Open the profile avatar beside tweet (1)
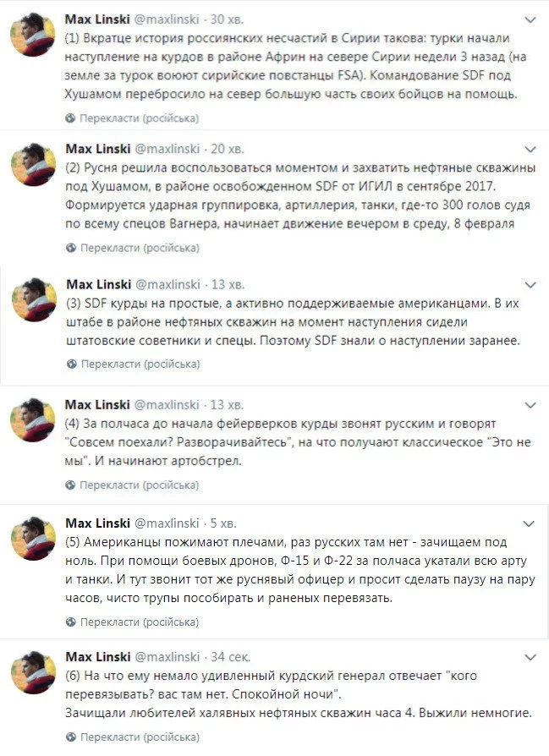The image size is (549, 756). click(33, 36)
